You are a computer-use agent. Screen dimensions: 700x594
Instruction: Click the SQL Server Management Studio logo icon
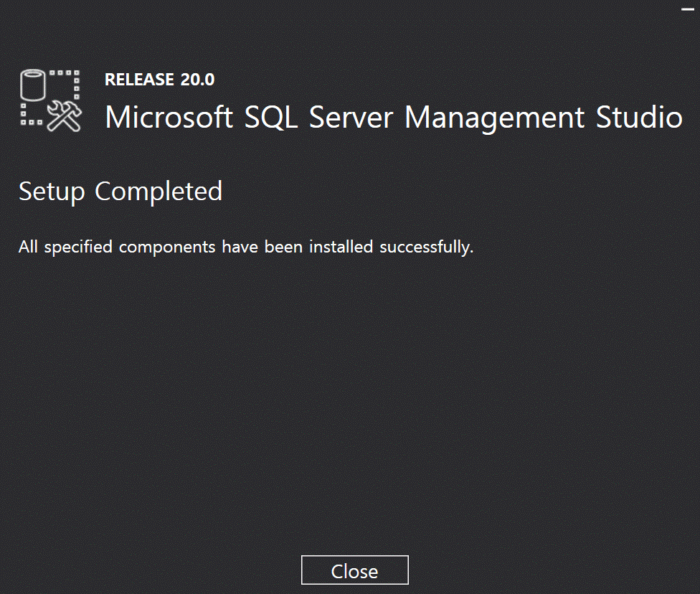tap(50, 100)
